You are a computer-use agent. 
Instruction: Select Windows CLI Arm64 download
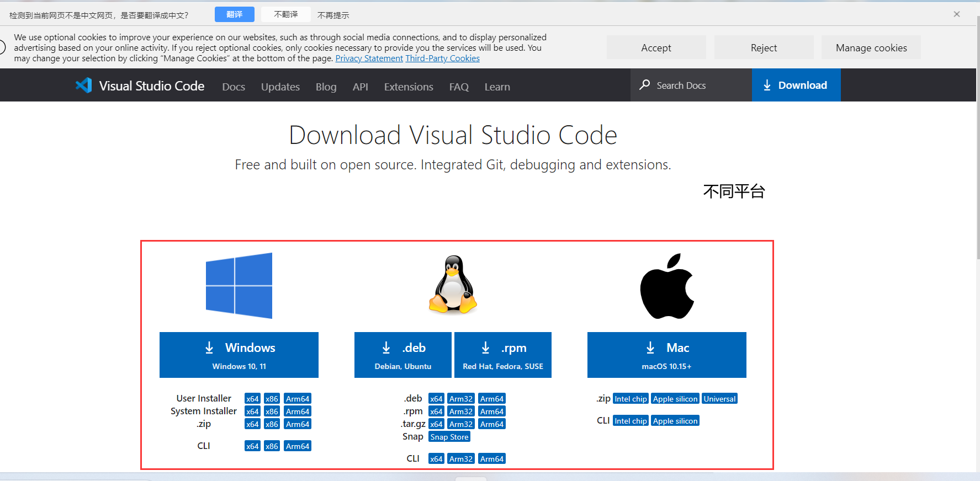coord(298,446)
